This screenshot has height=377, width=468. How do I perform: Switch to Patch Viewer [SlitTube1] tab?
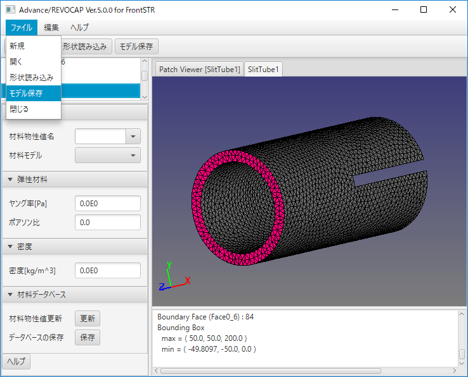coord(199,69)
